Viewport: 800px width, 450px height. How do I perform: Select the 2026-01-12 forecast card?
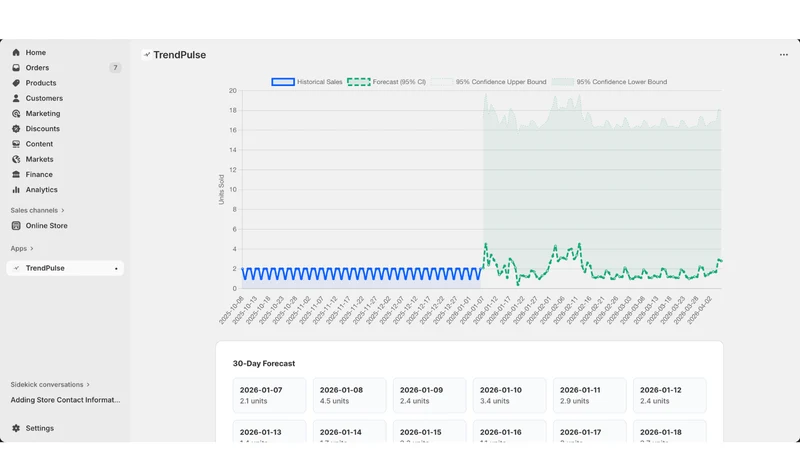tap(670, 395)
